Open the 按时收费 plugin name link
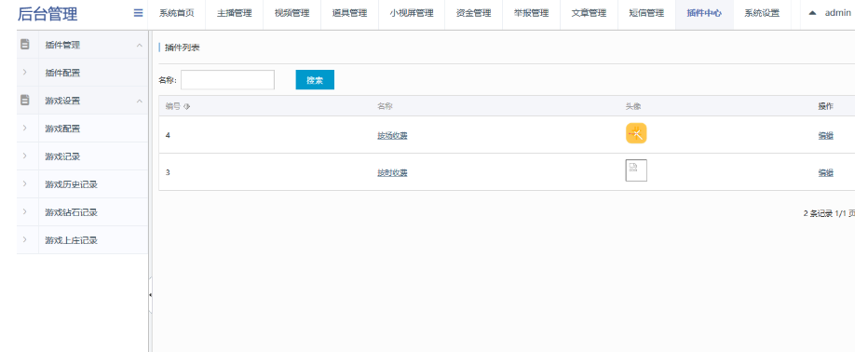The image size is (868, 352). [x=392, y=172]
